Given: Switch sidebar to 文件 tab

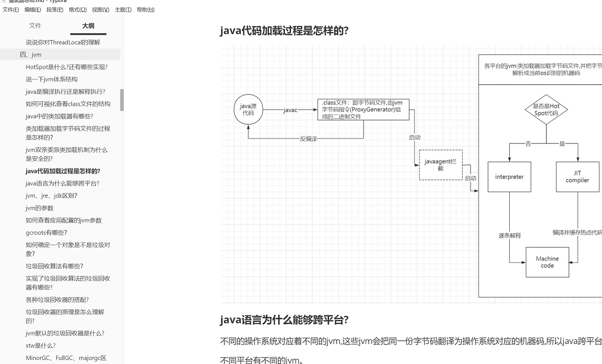Looking at the screenshot, I should 35,26.
